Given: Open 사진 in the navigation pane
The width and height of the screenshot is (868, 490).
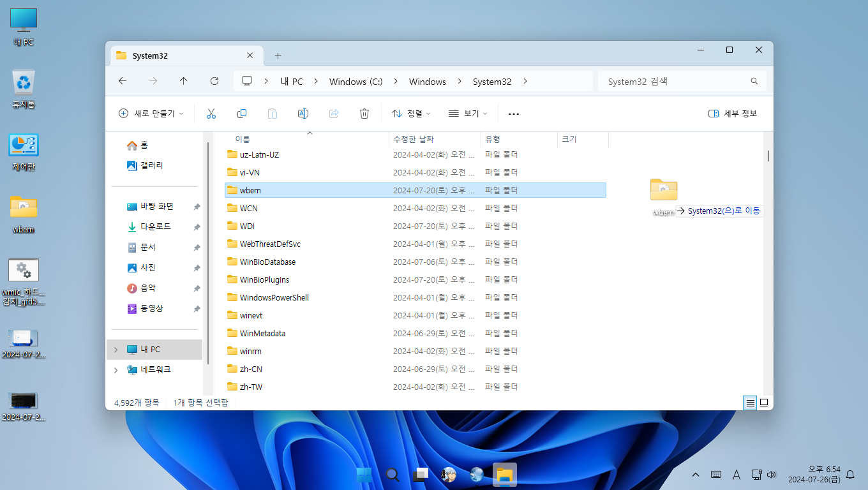Looking at the screenshot, I should (x=140, y=268).
